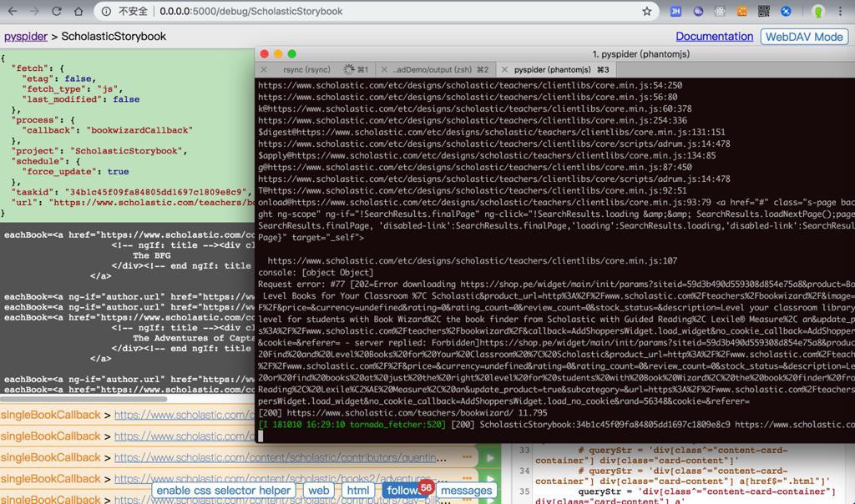Open the blue circle X extension
This screenshot has width=855, height=504.
[x=786, y=11]
